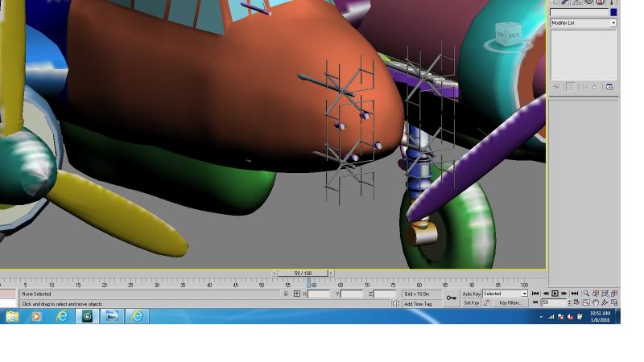644x362 pixels.
Task: Select the Orbit viewport tool
Action: pos(605,302)
